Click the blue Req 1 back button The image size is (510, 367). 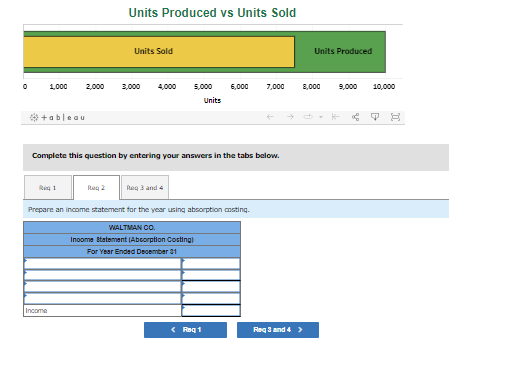coord(185,330)
